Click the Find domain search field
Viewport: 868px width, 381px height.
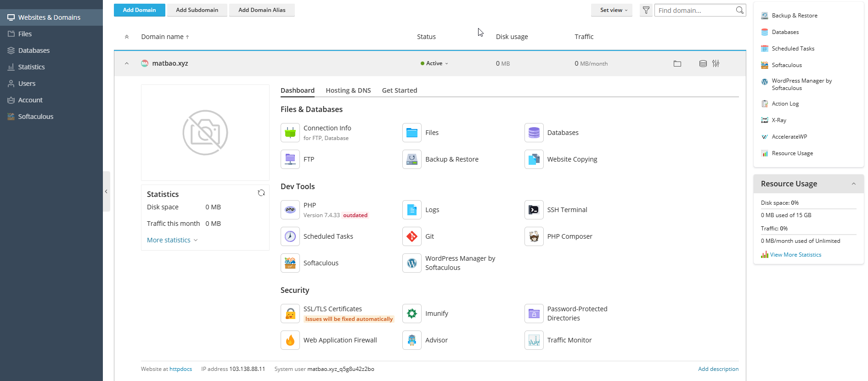tap(695, 10)
